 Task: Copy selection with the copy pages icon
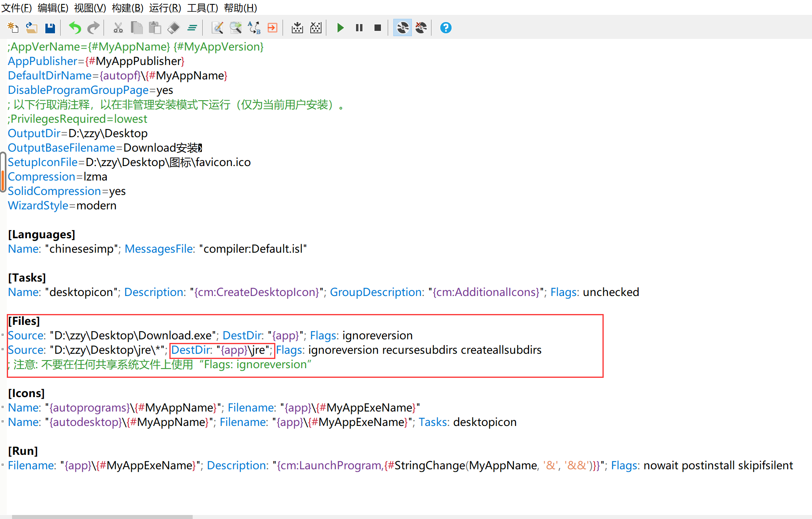click(x=136, y=28)
